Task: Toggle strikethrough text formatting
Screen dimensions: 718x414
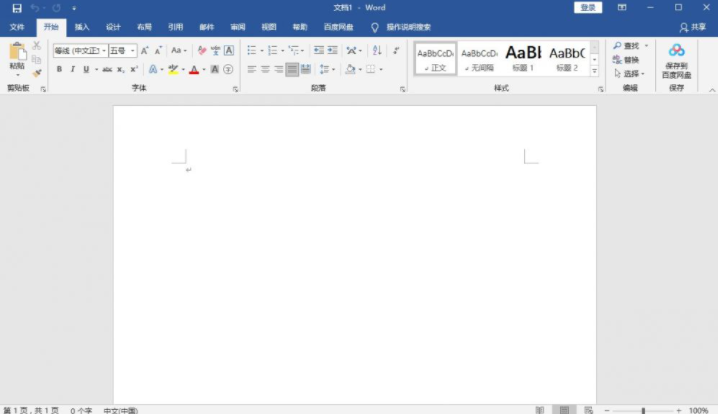Action: coord(107,69)
